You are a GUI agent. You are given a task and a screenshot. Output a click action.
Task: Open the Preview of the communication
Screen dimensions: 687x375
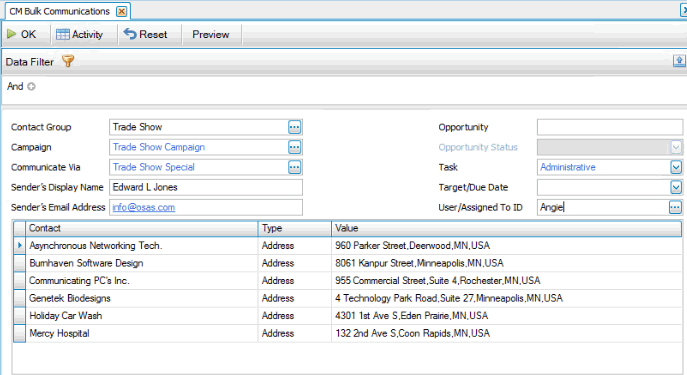click(211, 34)
